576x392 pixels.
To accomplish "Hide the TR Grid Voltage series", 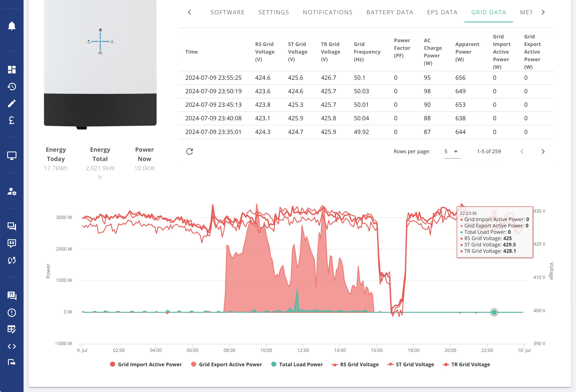I will pyautogui.click(x=466, y=365).
